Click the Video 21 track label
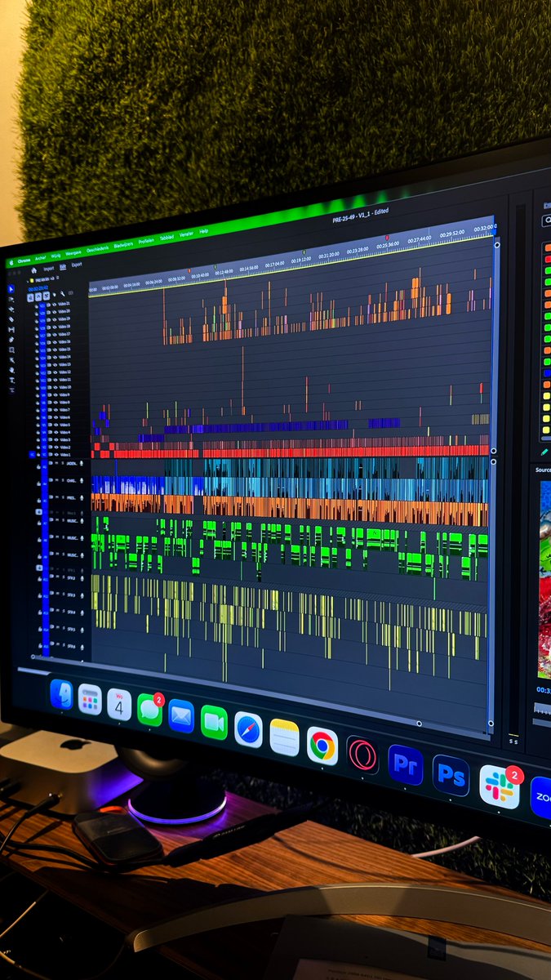The image size is (551, 980). (64, 304)
